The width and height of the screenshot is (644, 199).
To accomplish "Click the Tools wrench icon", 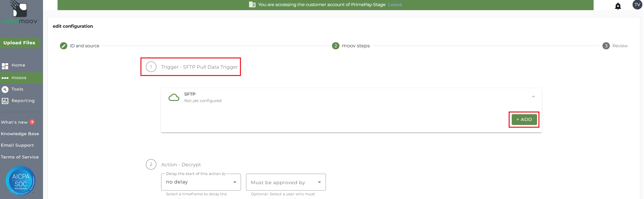I will click(x=5, y=89).
